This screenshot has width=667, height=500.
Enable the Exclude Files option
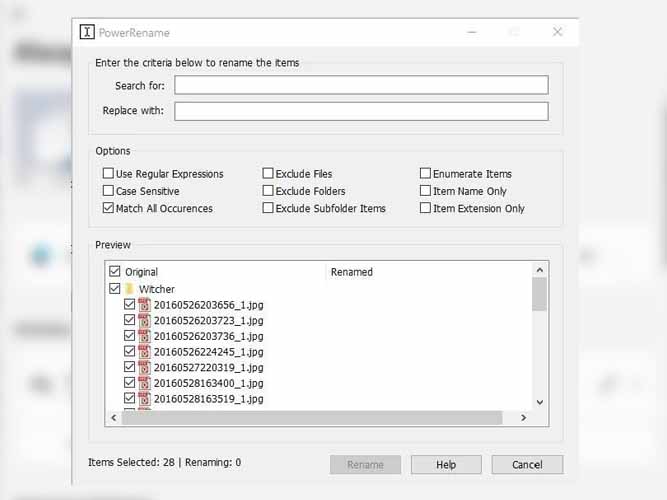[x=268, y=173]
